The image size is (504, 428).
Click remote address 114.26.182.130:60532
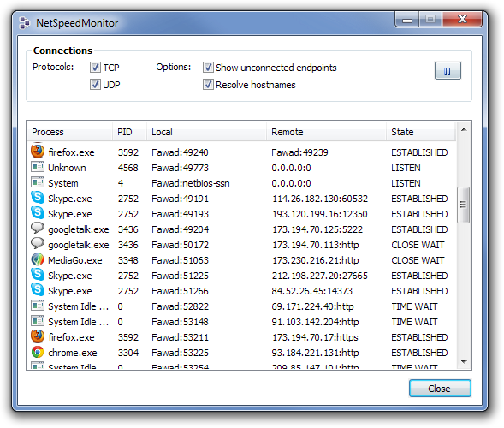[320, 199]
